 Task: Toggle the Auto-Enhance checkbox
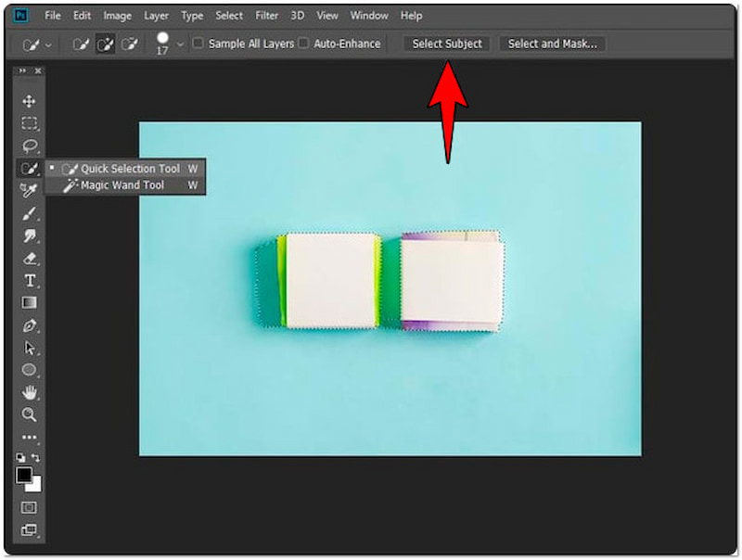[x=303, y=44]
